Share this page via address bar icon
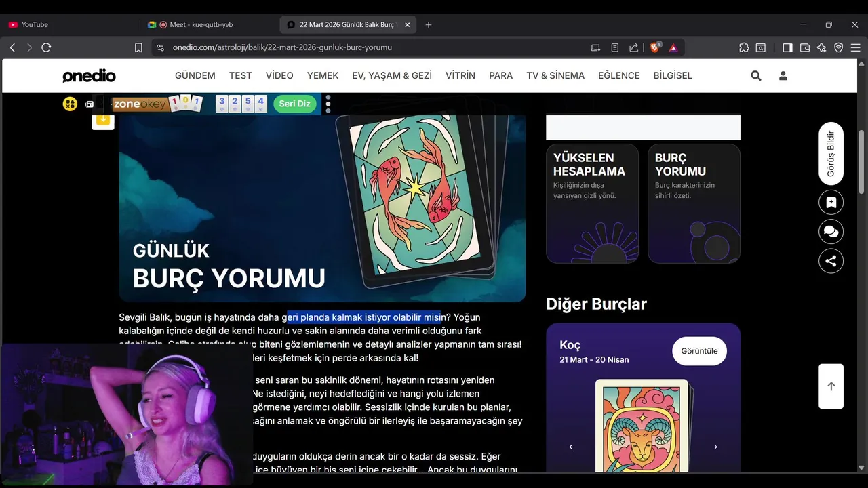The height and width of the screenshot is (488, 868). [633, 47]
